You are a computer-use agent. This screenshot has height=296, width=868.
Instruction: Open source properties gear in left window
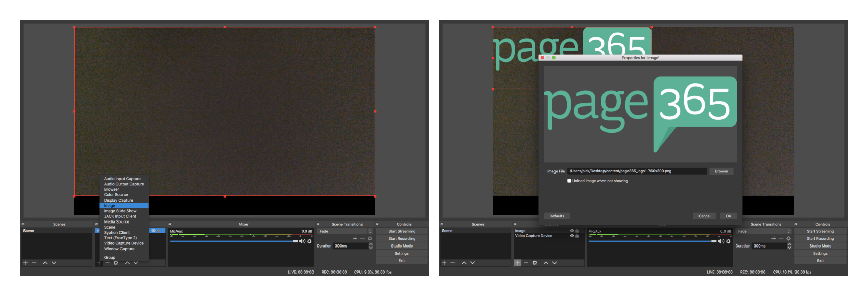[116, 263]
